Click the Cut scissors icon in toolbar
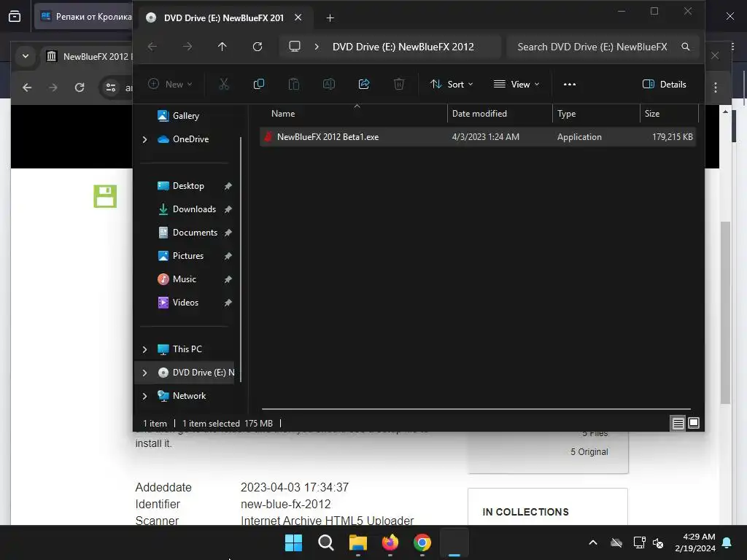747x560 pixels. (223, 85)
